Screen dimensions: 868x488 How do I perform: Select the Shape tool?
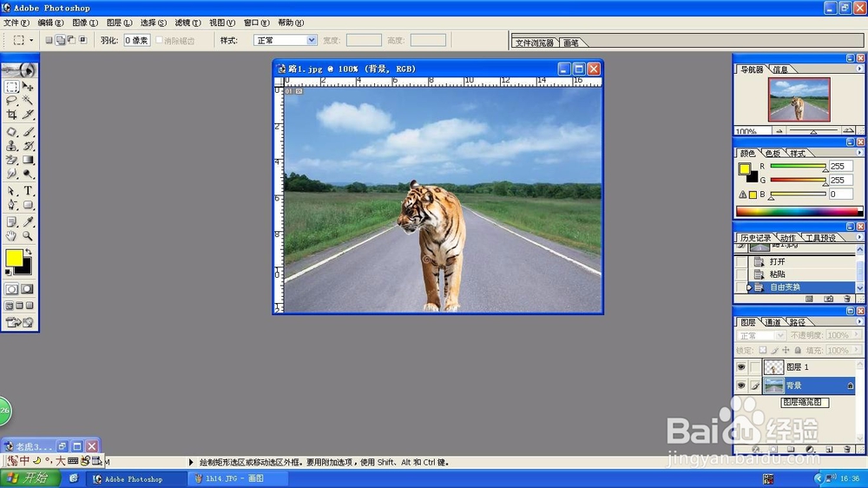[x=28, y=204]
